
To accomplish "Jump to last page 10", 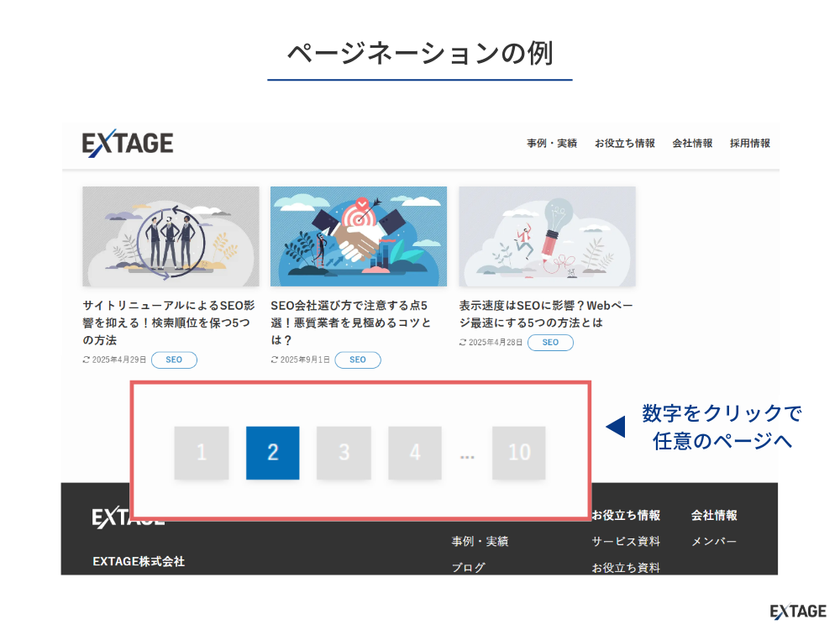I will point(519,453).
